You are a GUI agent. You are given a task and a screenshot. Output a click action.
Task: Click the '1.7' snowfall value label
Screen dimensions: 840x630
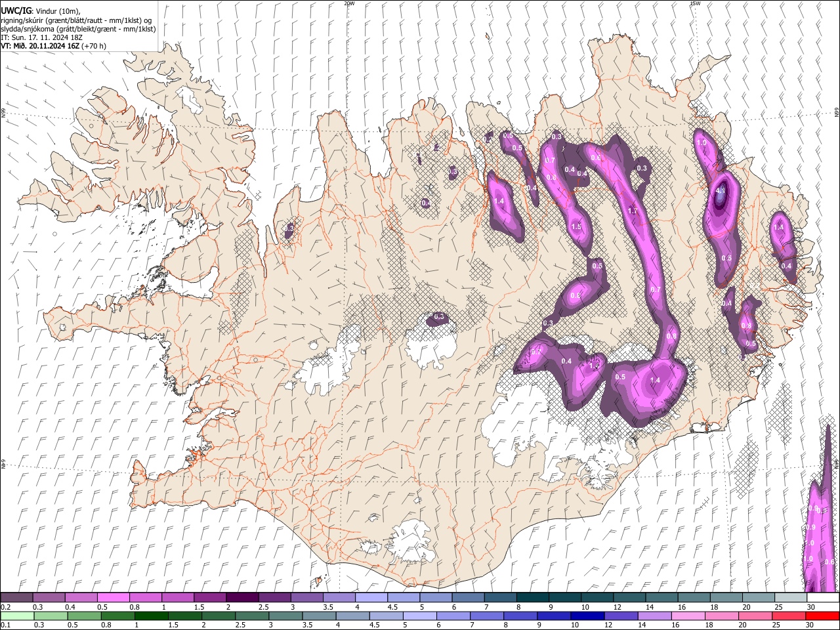(x=633, y=211)
